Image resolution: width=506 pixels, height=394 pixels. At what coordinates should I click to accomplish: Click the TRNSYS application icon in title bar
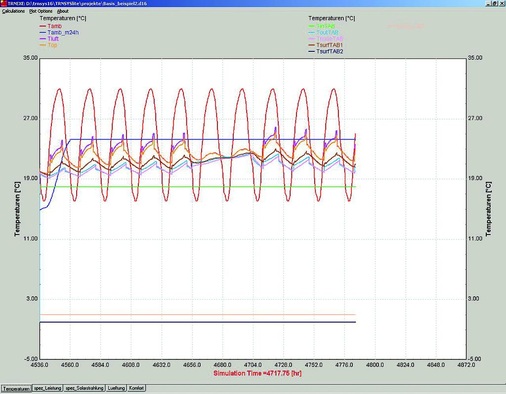point(3,3)
